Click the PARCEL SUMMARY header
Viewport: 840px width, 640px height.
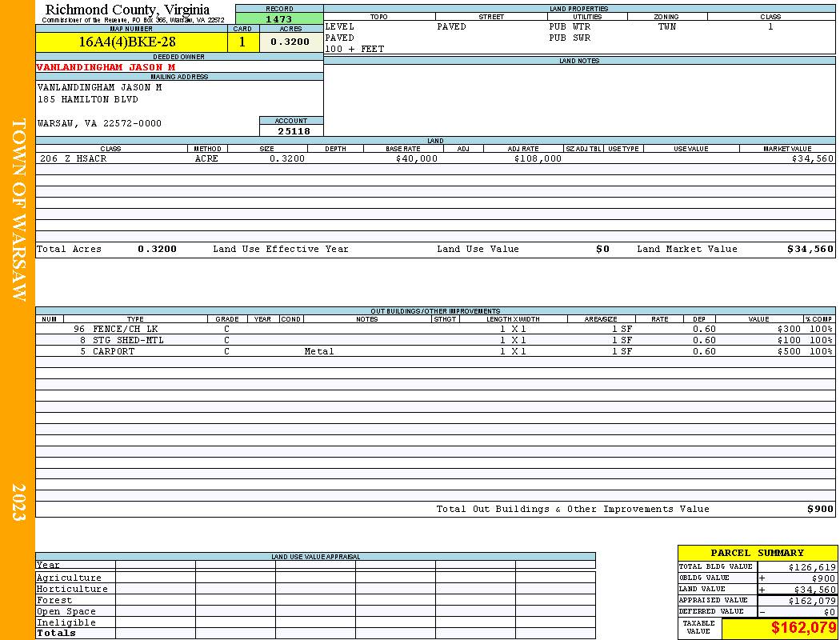(x=757, y=553)
